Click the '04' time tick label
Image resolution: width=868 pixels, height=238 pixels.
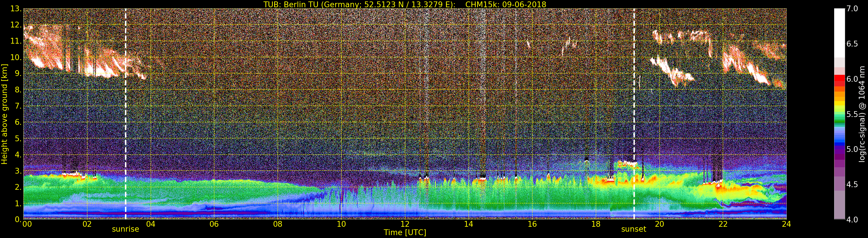(151, 224)
